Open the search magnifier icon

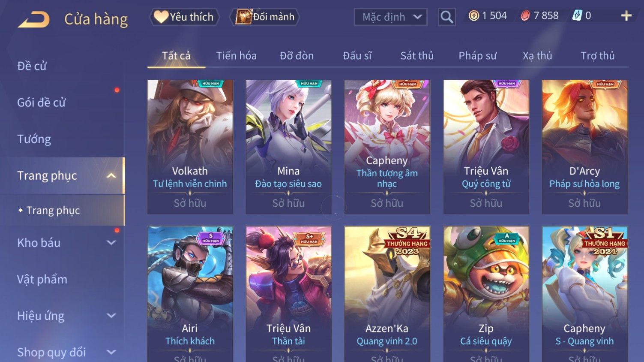click(447, 17)
